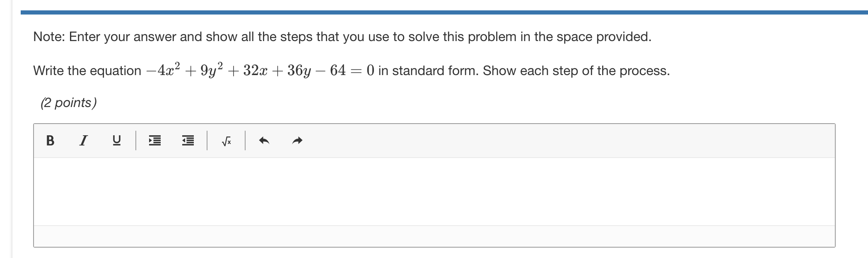Apply italic styling to text
The height and width of the screenshot is (258, 868).
point(83,141)
